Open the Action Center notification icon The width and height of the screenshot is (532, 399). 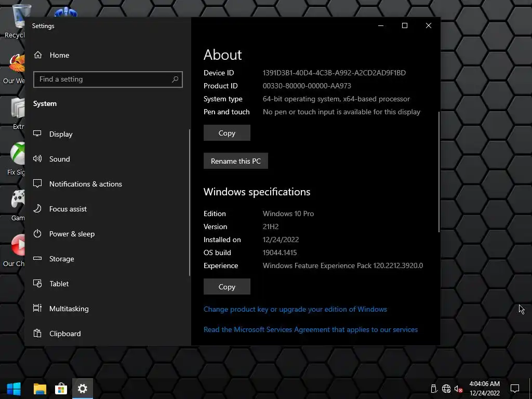(x=515, y=389)
